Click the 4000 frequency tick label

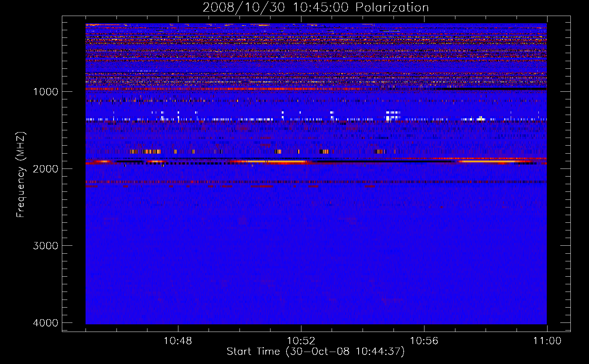(46, 323)
